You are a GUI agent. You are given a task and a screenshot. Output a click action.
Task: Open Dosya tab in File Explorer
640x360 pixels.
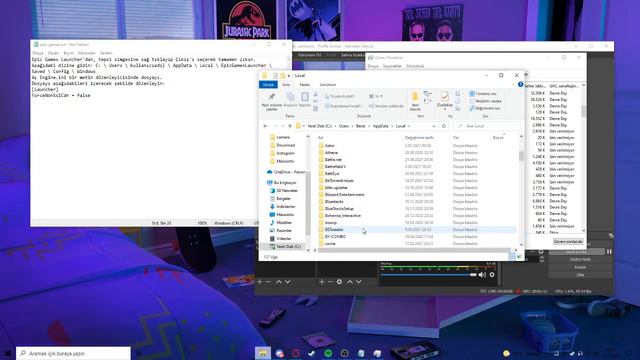(268, 84)
